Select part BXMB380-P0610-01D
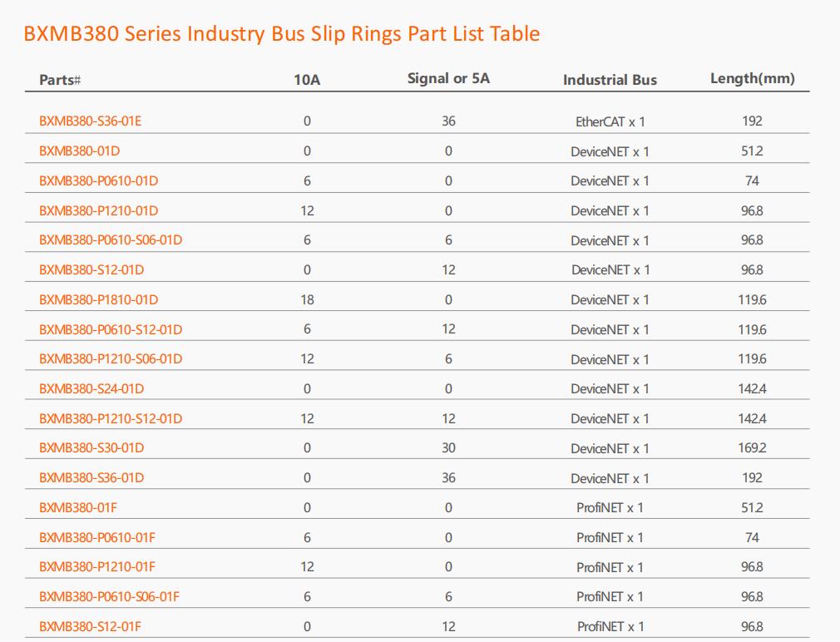The height and width of the screenshot is (642, 840). tap(99, 181)
